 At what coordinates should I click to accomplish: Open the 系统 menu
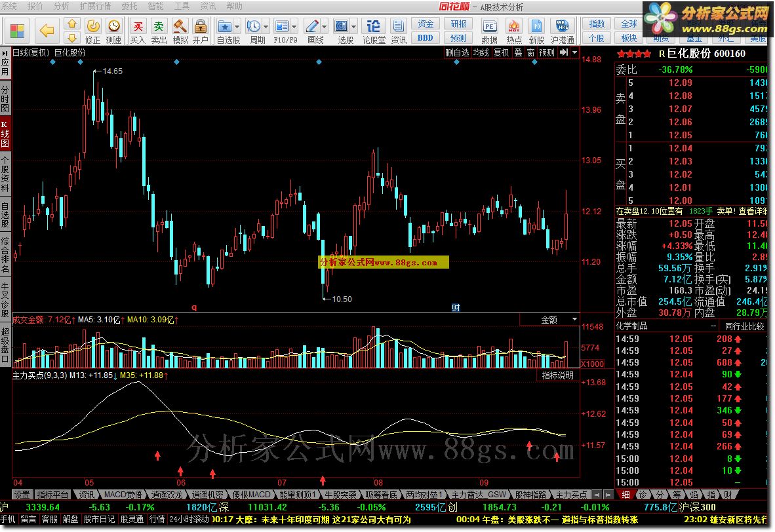(9, 6)
